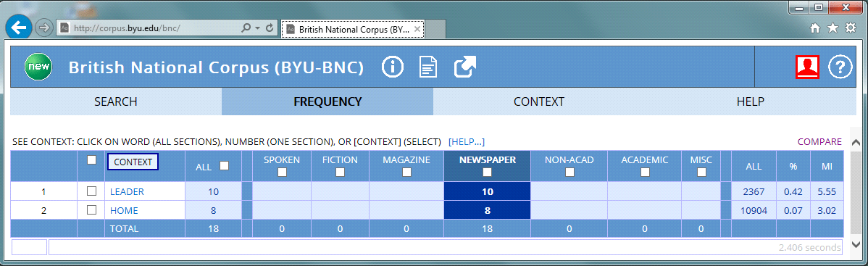Viewport: 868px width, 266px height.
Task: Switch to the SEARCH tab
Action: pos(116,101)
